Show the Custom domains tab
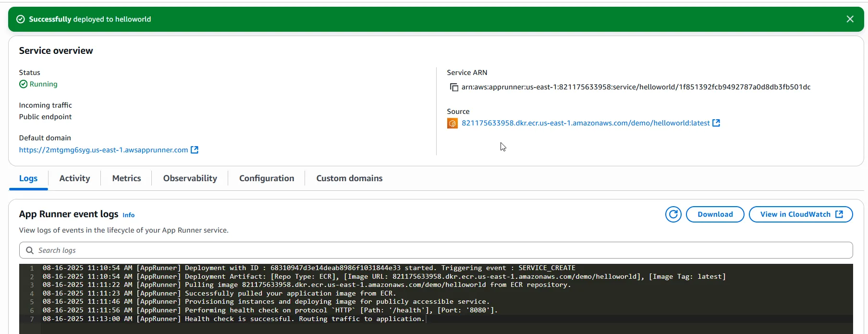 coord(349,178)
